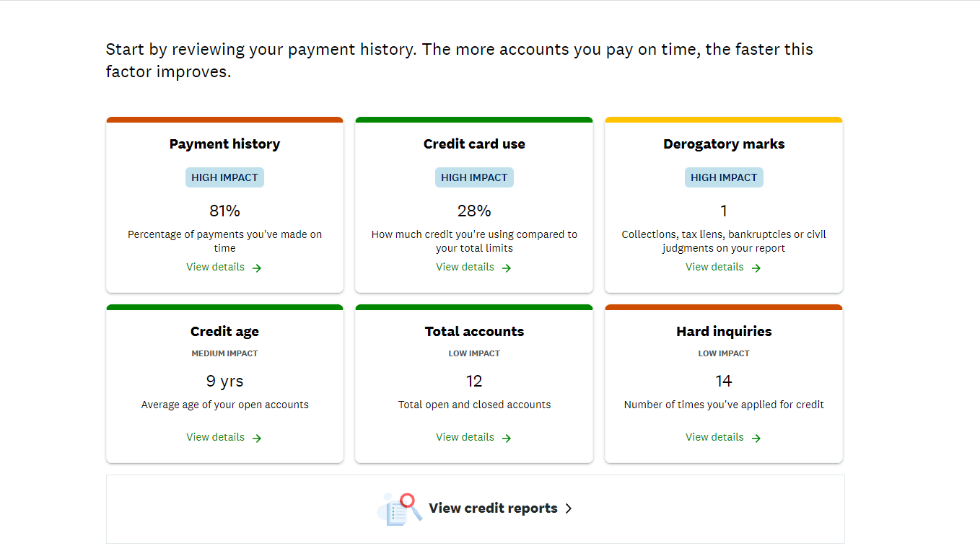Viewport: 980px width, 551px height.
Task: Open View details for Hard inquiries
Action: [x=714, y=437]
